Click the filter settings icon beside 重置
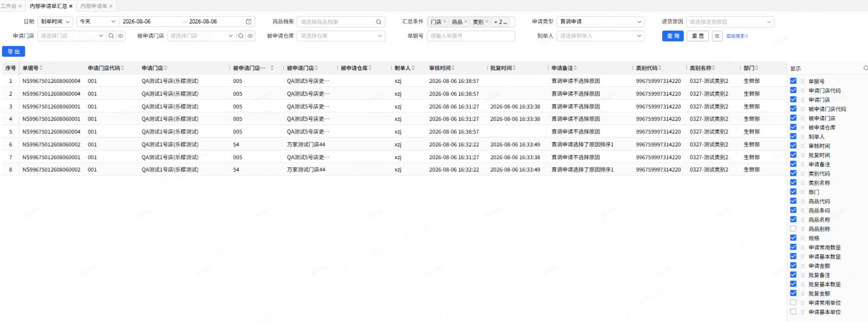This screenshot has width=868, height=322. click(x=717, y=36)
